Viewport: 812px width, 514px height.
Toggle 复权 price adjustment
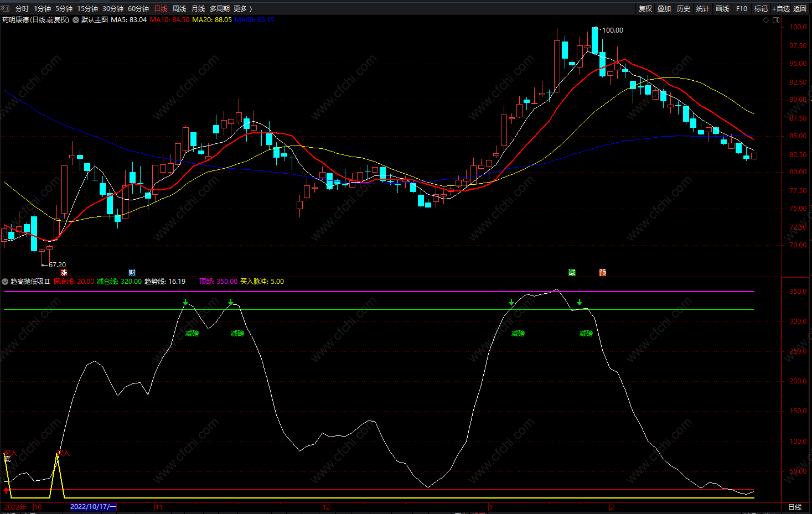coord(645,9)
